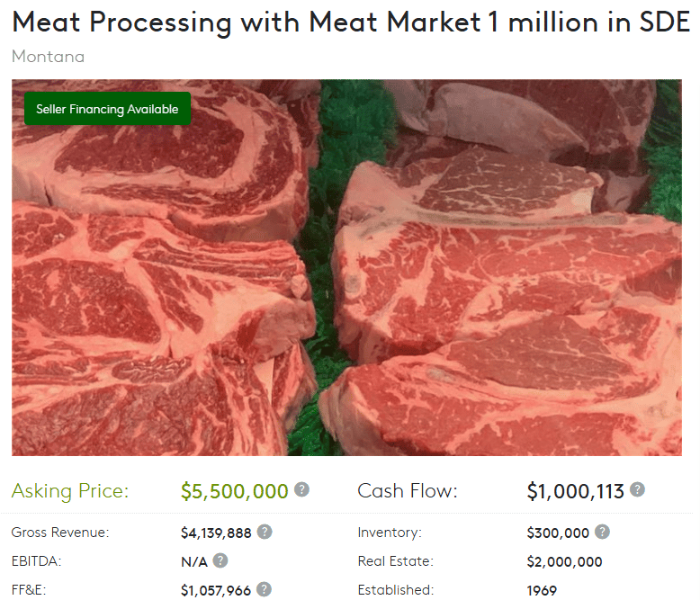The width and height of the screenshot is (700, 600).
Task: Click the $5,500,000 asking price value
Action: pos(234,491)
